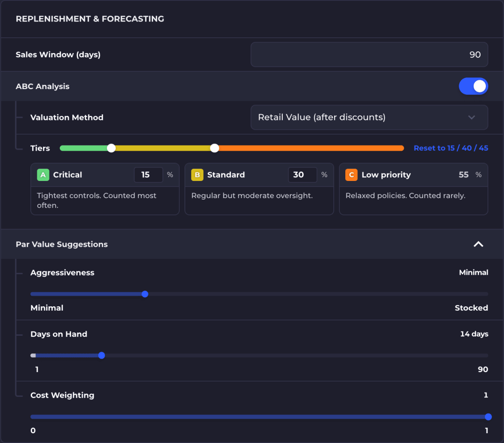504x443 pixels.
Task: Collapse the Par Value Suggestions section chevron
Action: coord(478,244)
